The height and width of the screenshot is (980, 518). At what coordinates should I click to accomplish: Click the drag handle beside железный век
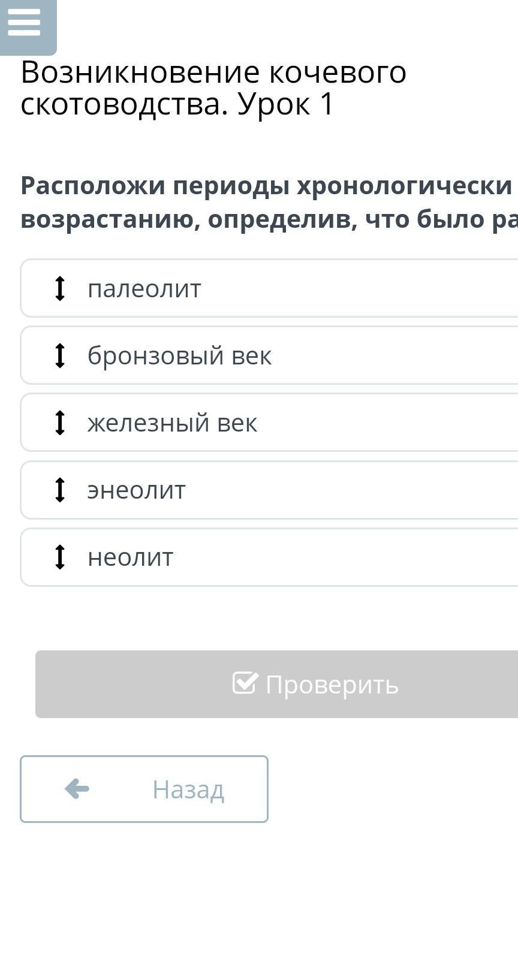(x=59, y=423)
